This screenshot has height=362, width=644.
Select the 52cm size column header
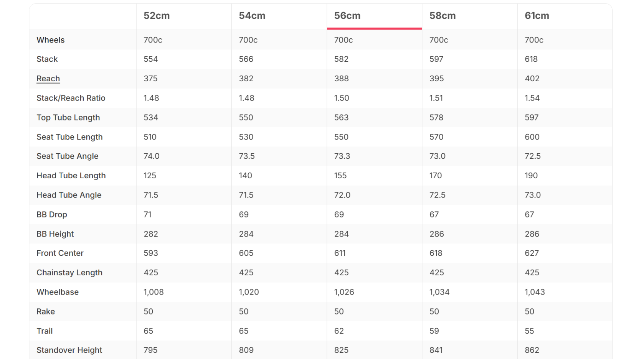[157, 16]
